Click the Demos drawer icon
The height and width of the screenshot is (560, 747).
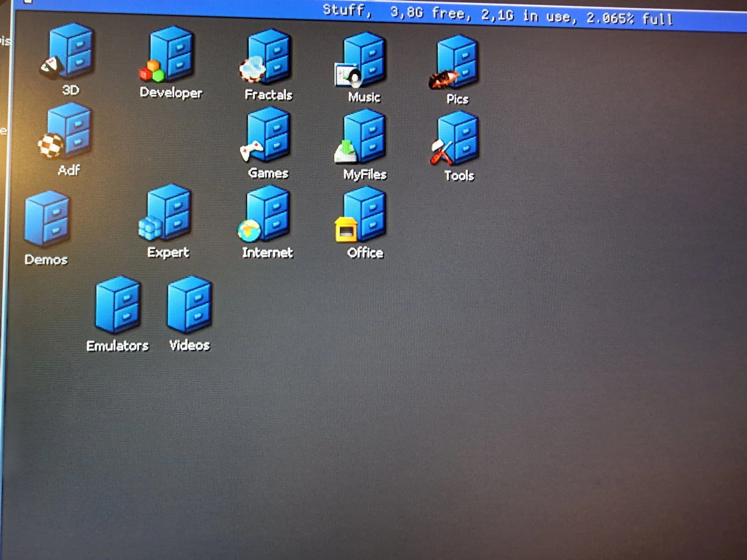[x=47, y=218]
